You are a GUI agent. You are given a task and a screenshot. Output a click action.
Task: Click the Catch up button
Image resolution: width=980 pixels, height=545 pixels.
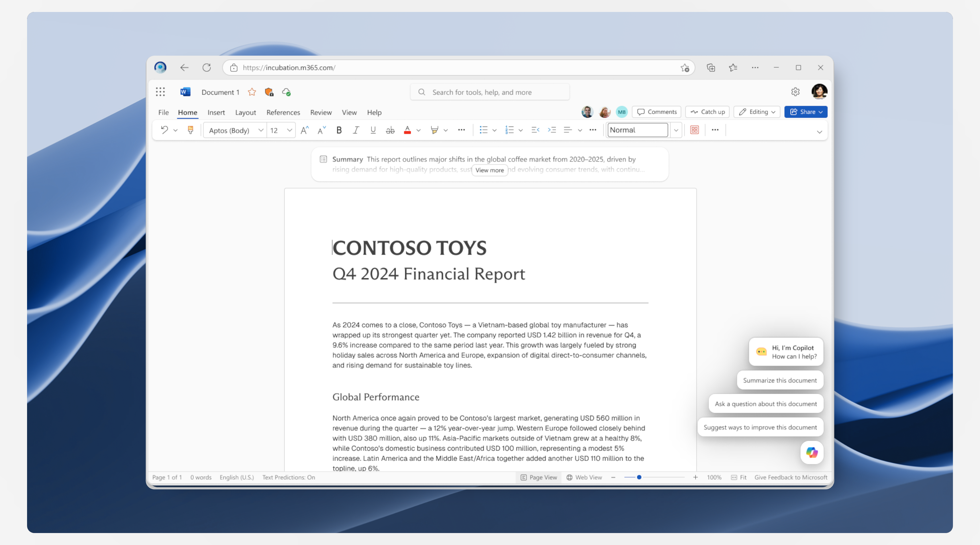click(x=707, y=112)
